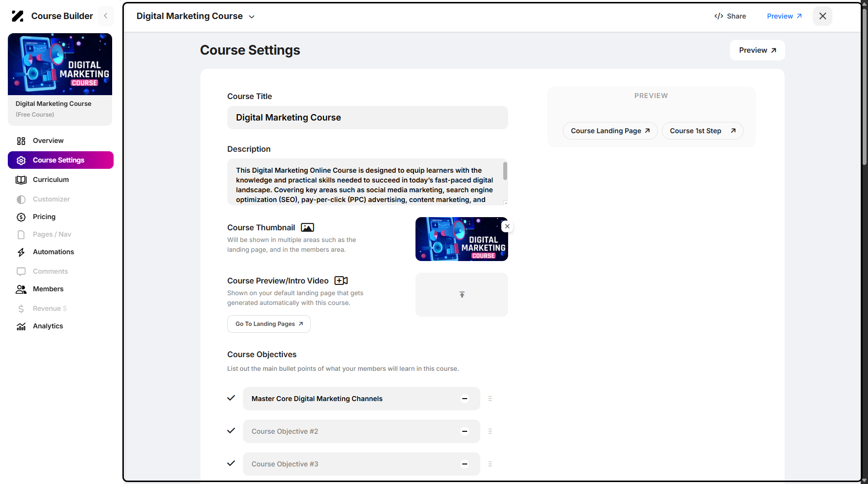Click the Pages / Nav document icon
This screenshot has width=868, height=484.
click(21, 235)
